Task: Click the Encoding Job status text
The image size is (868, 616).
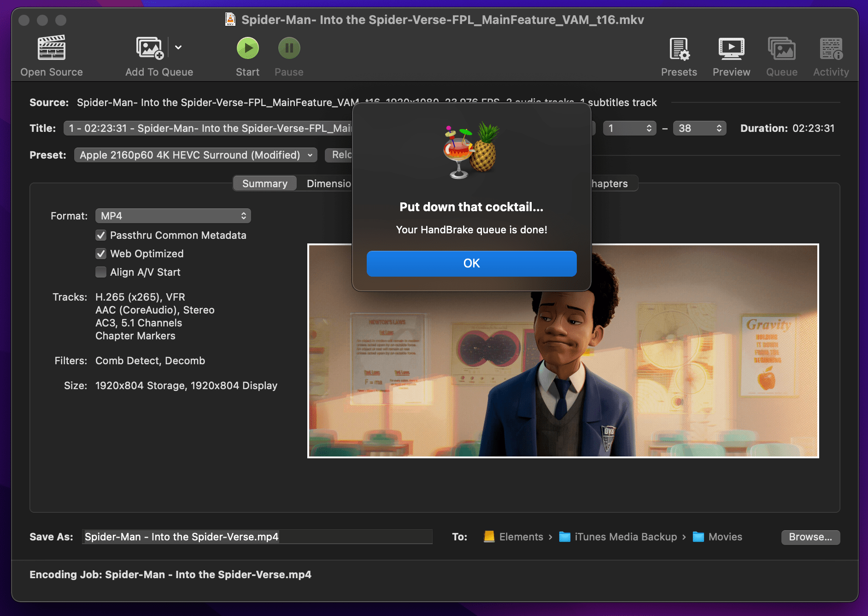Action: coord(170,575)
